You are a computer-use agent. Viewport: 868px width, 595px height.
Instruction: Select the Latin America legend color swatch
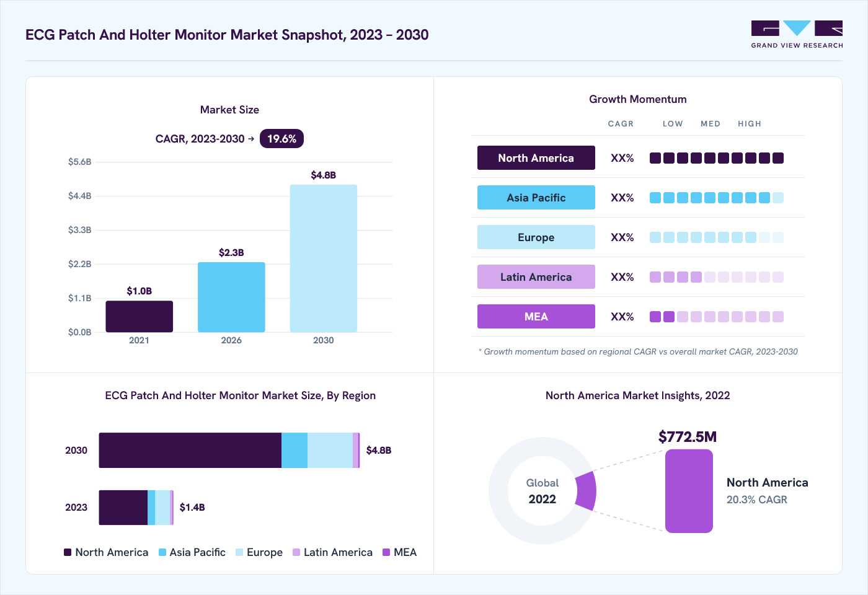296,552
